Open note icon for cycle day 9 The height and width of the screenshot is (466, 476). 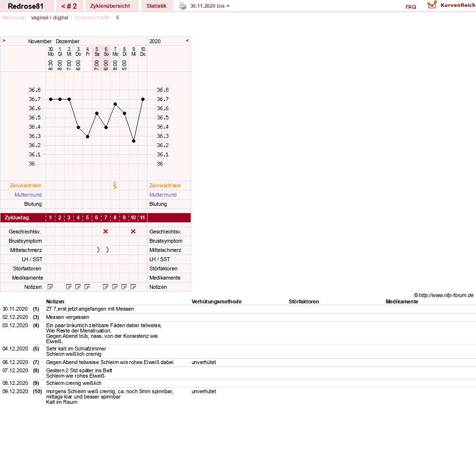(x=124, y=287)
